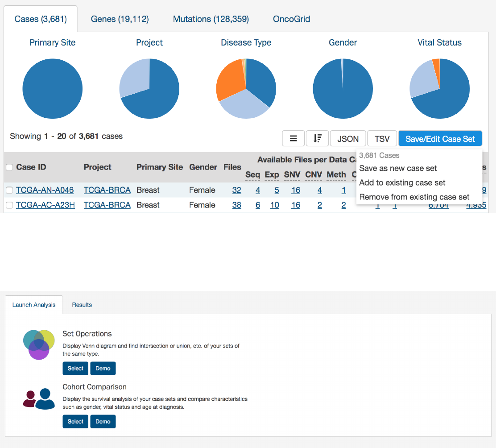
Task: Click the Set Operations Venn diagram icon
Action: point(39,344)
